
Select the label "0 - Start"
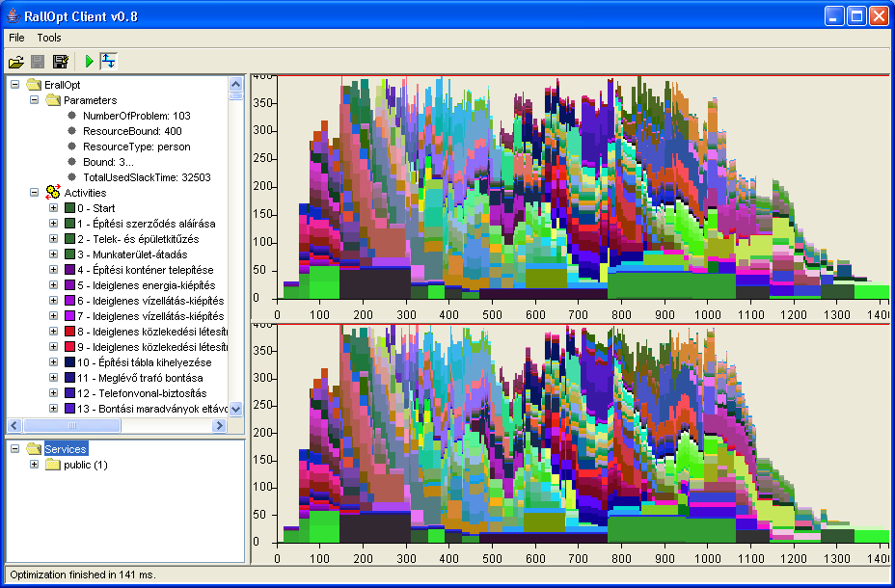coord(96,208)
